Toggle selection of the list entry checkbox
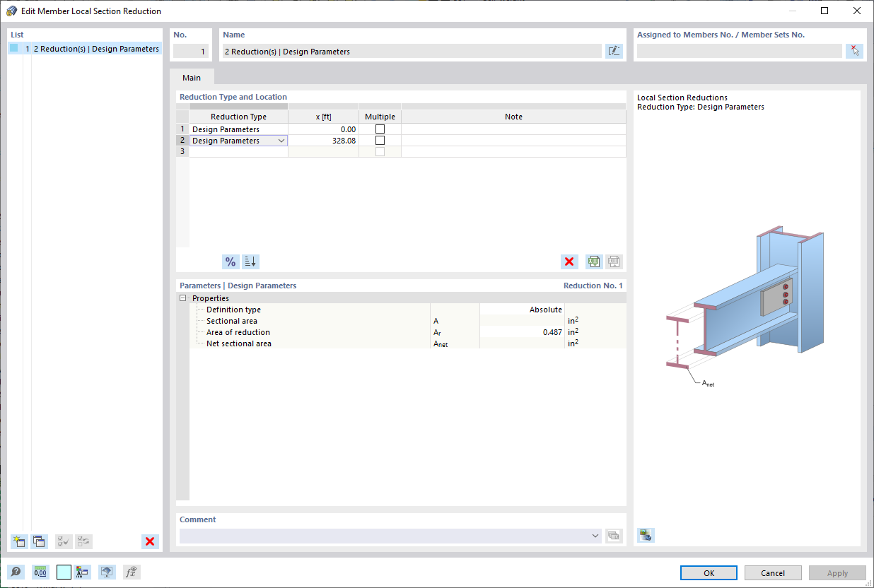This screenshot has height=588, width=874. pyautogui.click(x=12, y=48)
